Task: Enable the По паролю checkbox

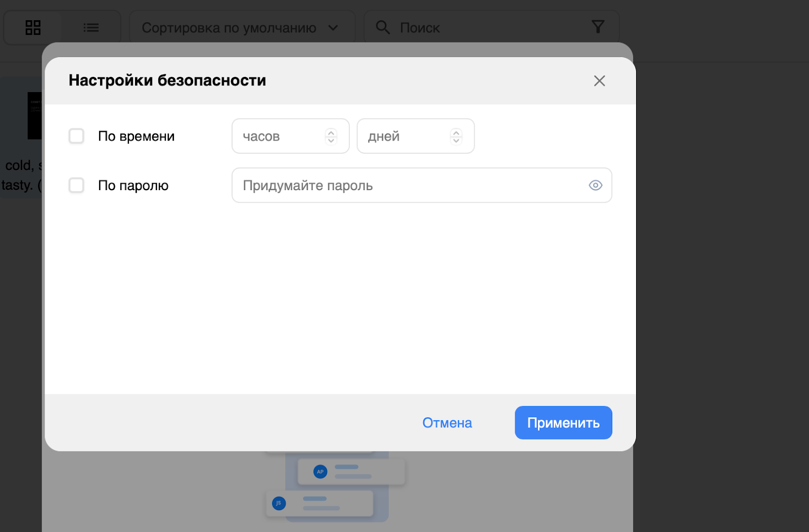Action: point(76,185)
